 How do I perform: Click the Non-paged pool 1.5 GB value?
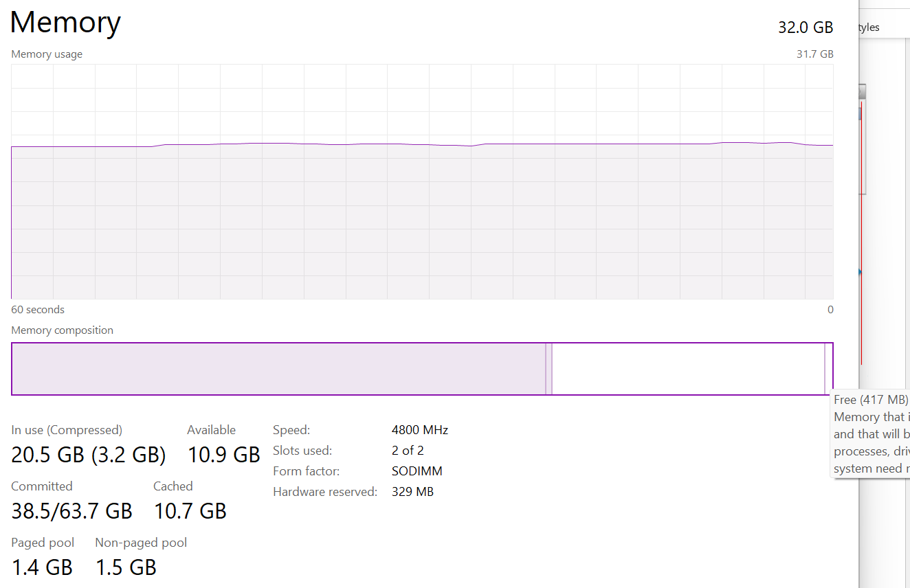click(126, 567)
